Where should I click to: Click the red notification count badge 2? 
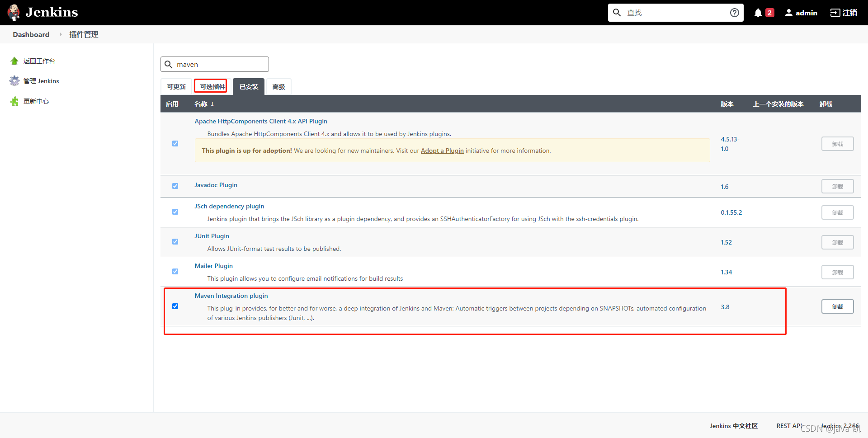(x=769, y=13)
